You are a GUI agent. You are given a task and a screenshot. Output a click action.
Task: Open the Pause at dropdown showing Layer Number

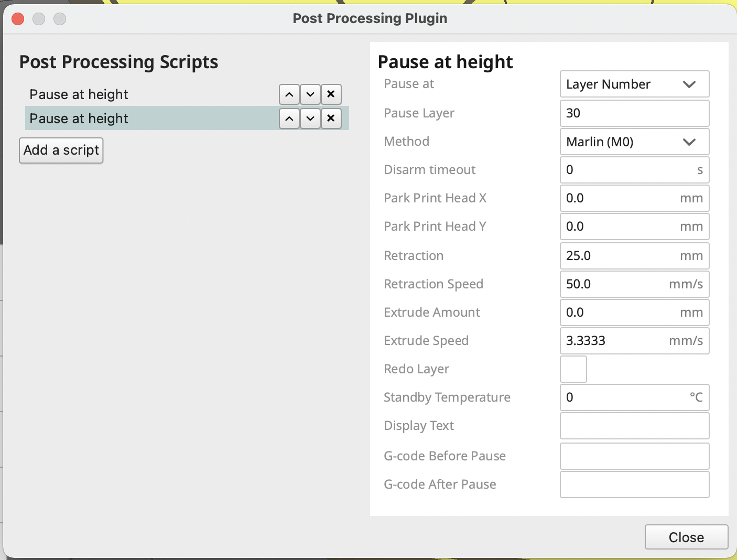pos(634,84)
